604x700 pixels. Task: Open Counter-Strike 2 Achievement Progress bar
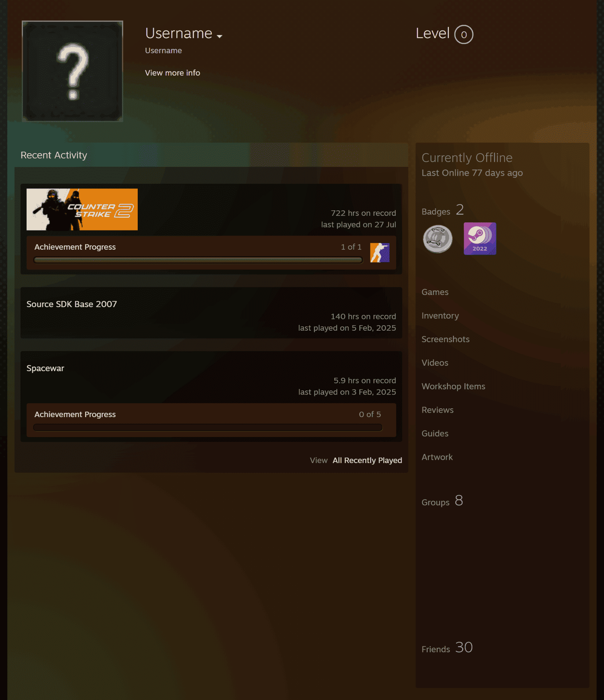tap(198, 260)
